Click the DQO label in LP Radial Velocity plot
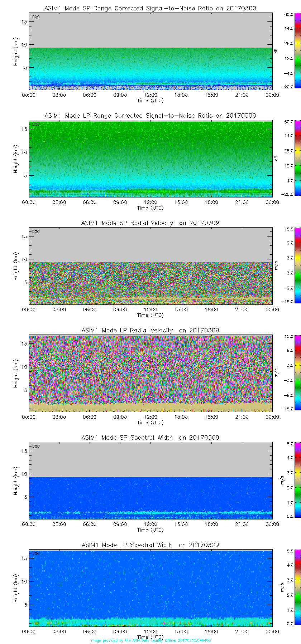The image size is (301, 644). [x=36, y=339]
